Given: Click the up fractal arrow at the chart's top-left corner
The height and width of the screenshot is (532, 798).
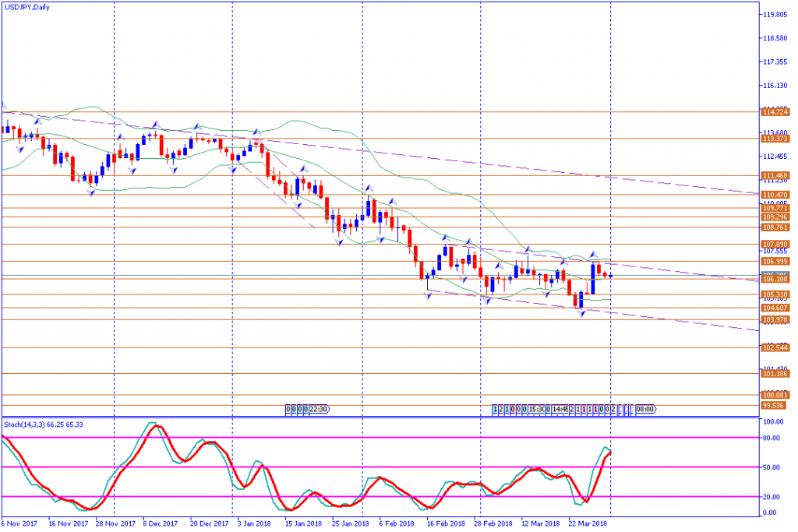Looking at the screenshot, I should point(3,106).
